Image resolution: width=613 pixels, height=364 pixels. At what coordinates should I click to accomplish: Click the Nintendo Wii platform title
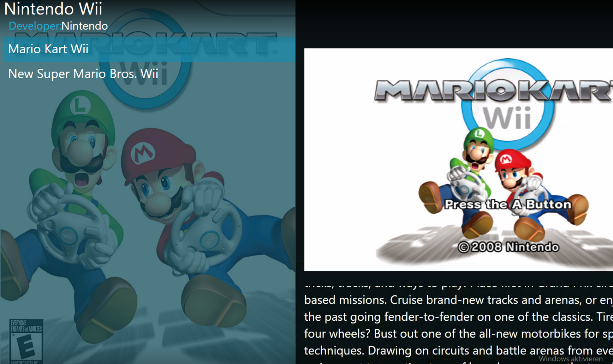click(53, 9)
